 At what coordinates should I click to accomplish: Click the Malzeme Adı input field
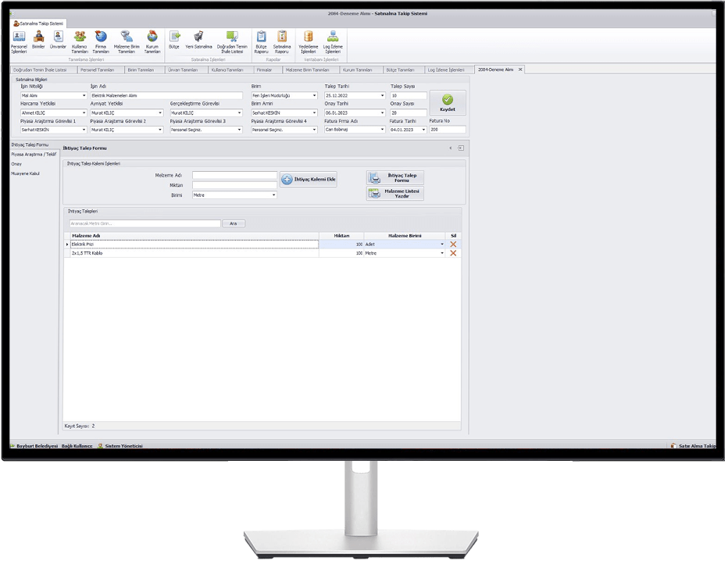[x=234, y=176]
